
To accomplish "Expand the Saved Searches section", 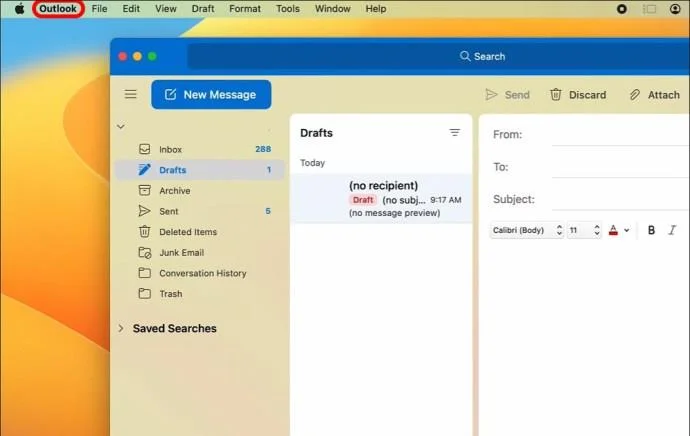I will 121,328.
